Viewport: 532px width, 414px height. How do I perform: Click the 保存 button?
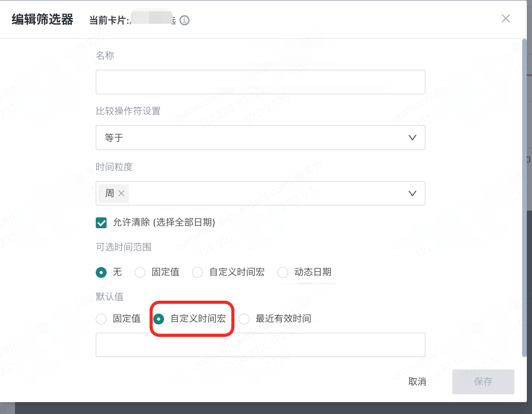coord(483,382)
